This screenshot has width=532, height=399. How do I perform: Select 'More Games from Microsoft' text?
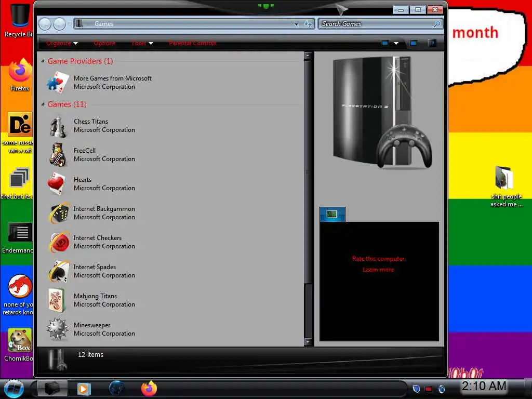coord(113,78)
